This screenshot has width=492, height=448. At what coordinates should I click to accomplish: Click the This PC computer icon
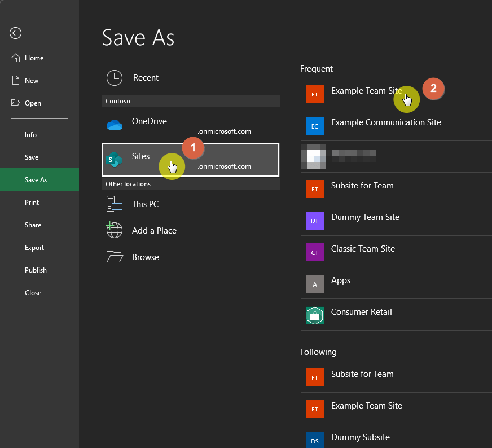(x=115, y=204)
